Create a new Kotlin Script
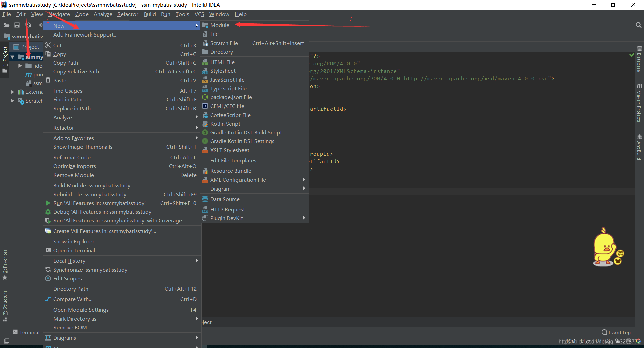 point(255,124)
